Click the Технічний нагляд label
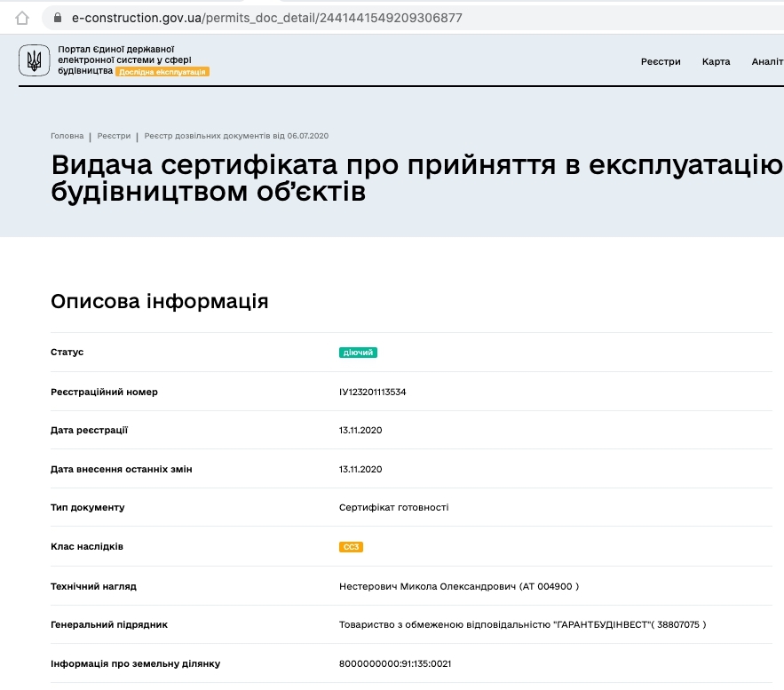The image size is (784, 690). 93,586
